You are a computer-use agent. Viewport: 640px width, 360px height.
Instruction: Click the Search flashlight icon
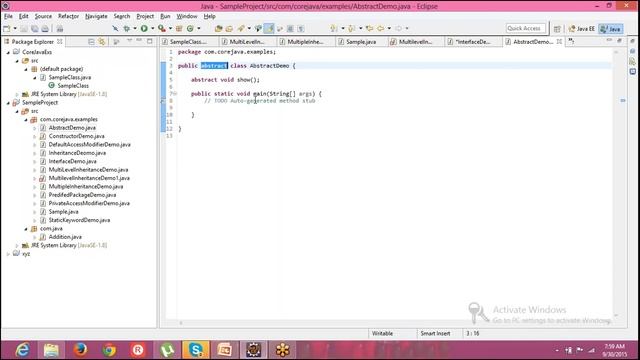point(241,29)
